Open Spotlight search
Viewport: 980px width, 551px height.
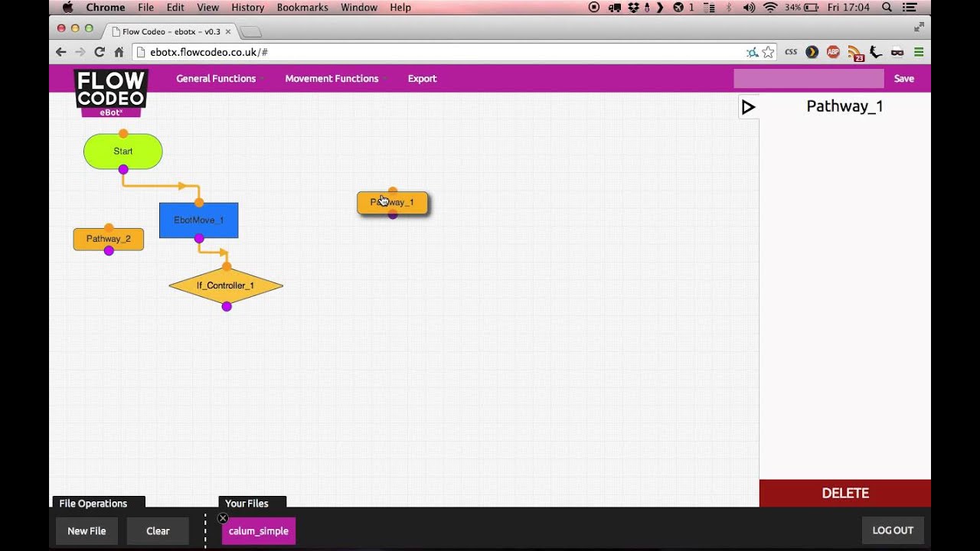(887, 8)
